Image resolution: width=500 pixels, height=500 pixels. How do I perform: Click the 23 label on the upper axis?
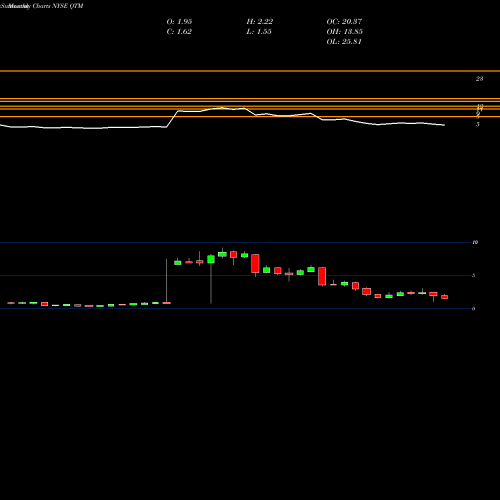click(x=479, y=79)
